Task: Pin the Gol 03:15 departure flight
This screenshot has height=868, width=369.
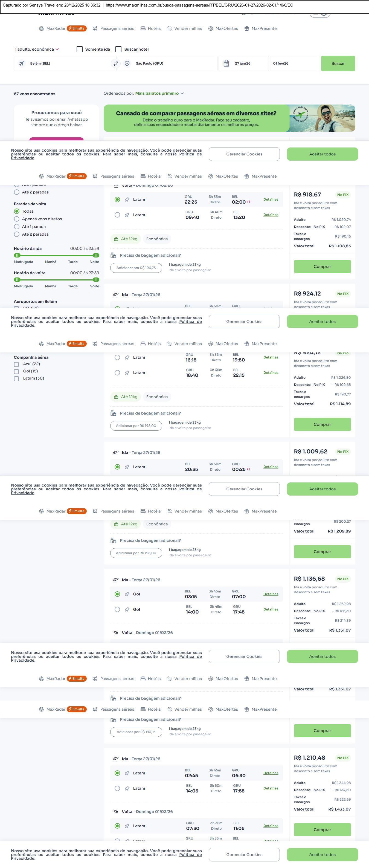Action: coord(127,594)
